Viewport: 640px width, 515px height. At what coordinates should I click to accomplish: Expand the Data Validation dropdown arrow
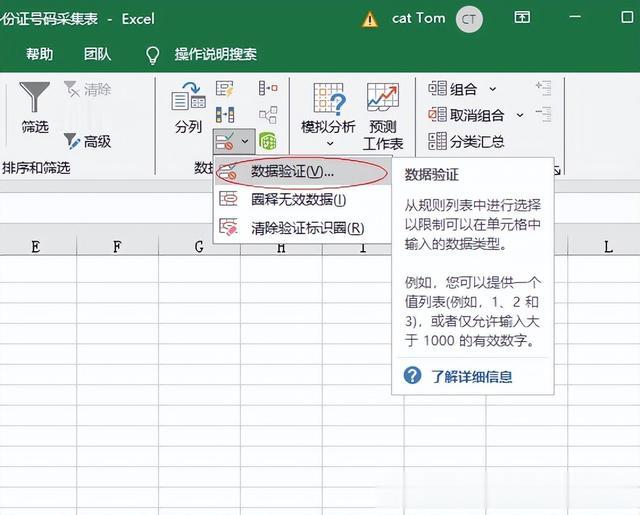pos(245,141)
